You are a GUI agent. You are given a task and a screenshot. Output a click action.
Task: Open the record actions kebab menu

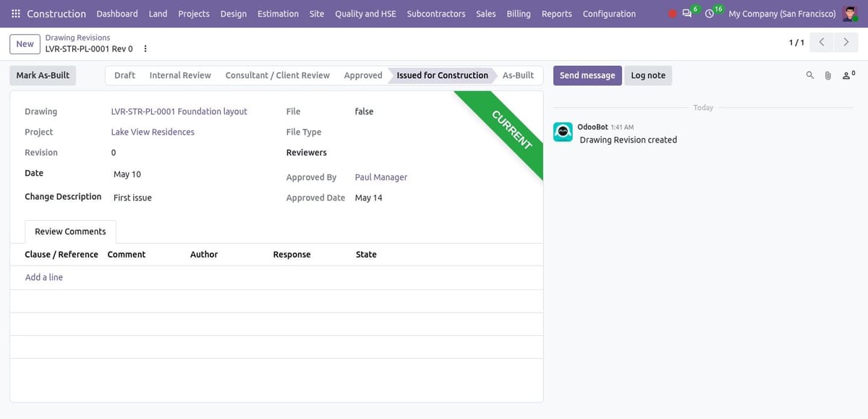click(145, 48)
